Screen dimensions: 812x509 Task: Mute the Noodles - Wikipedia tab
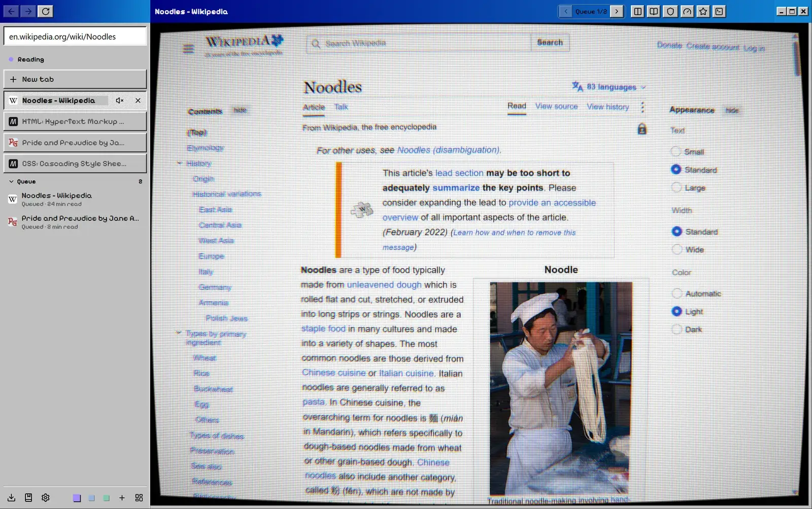119,101
